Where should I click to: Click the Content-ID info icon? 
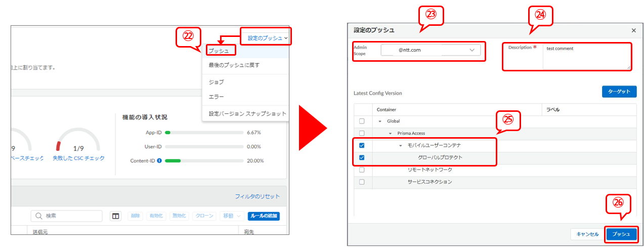point(159,161)
